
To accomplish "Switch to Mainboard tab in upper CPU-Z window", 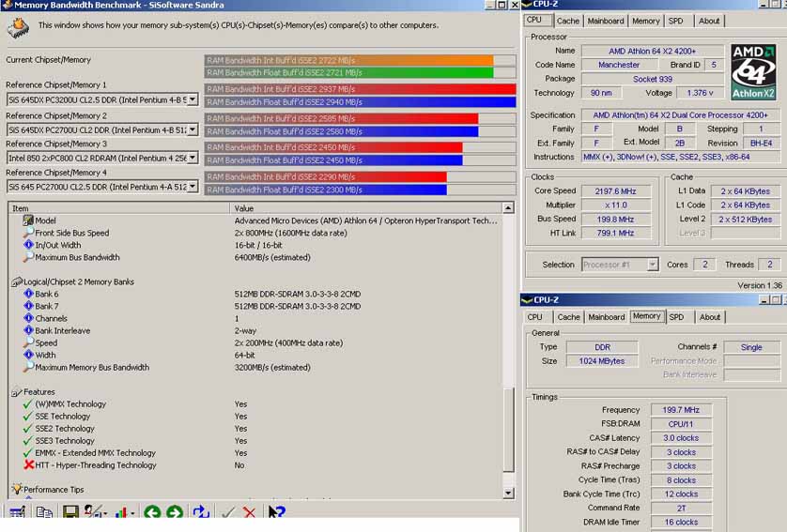I will pyautogui.click(x=606, y=21).
